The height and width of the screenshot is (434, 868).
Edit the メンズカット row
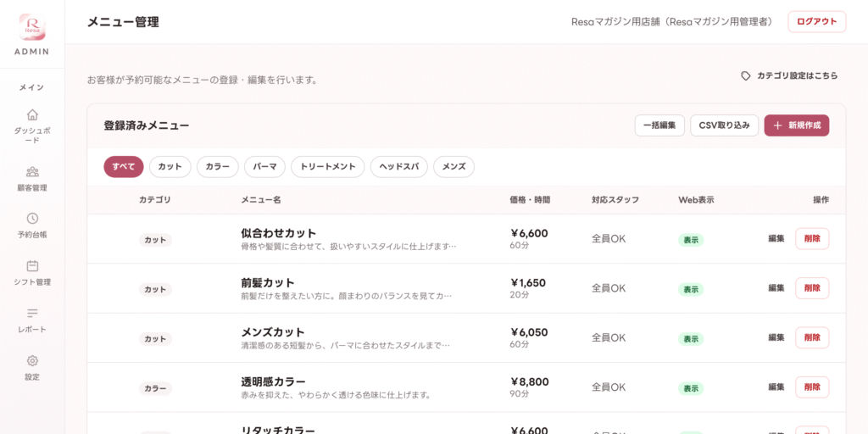coord(776,337)
